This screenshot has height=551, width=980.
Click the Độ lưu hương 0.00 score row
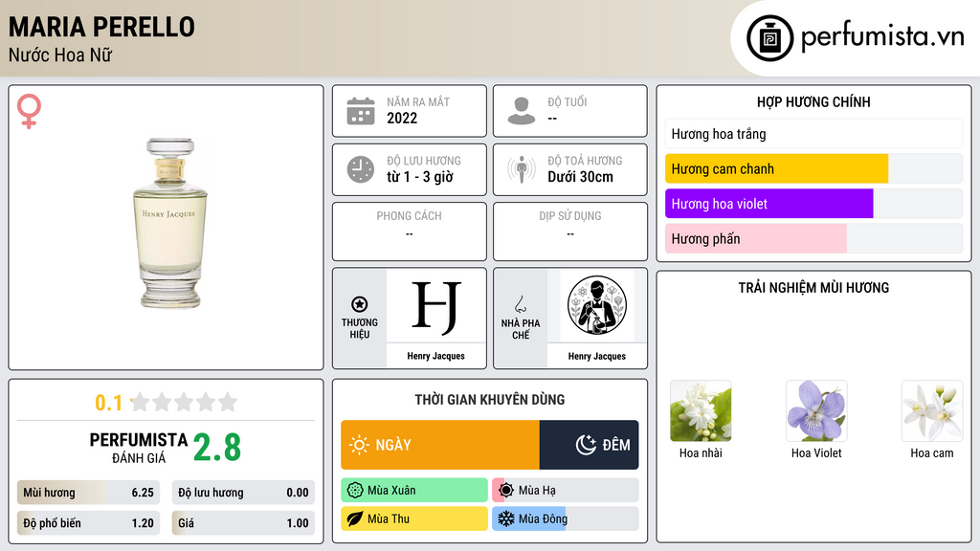tap(243, 493)
